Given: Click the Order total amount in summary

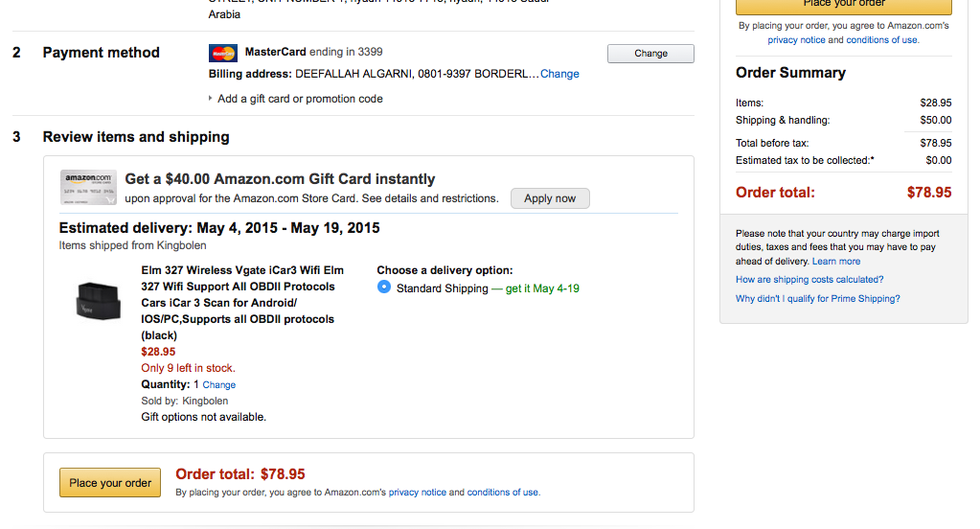Looking at the screenshot, I should coord(928,193).
